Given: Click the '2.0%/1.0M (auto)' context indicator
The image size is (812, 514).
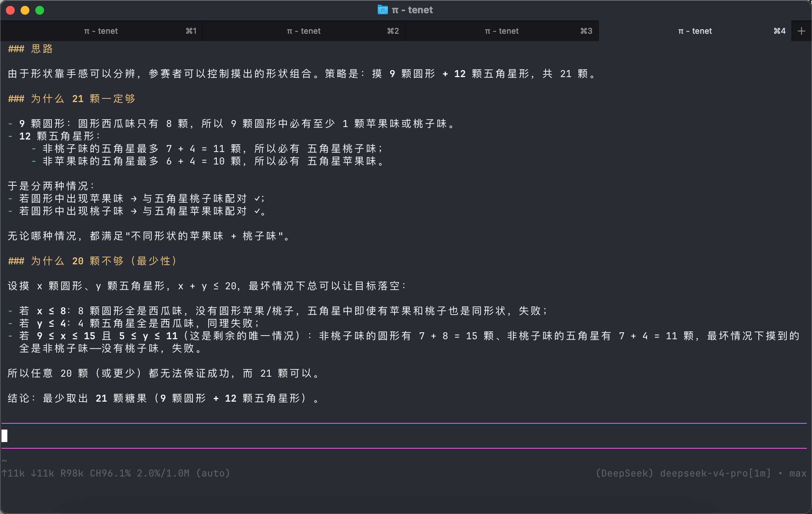Looking at the screenshot, I should (x=183, y=473).
